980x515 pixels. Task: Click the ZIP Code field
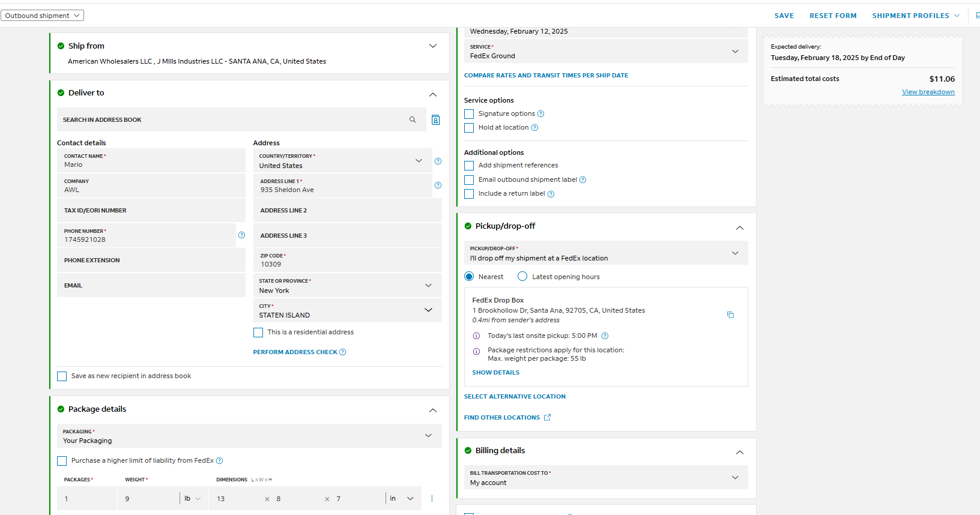click(348, 260)
